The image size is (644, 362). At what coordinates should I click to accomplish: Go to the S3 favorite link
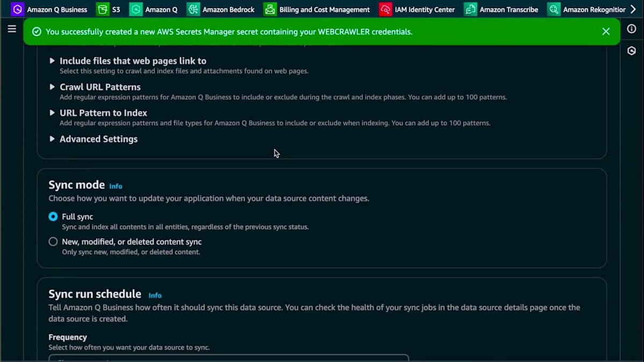(116, 10)
